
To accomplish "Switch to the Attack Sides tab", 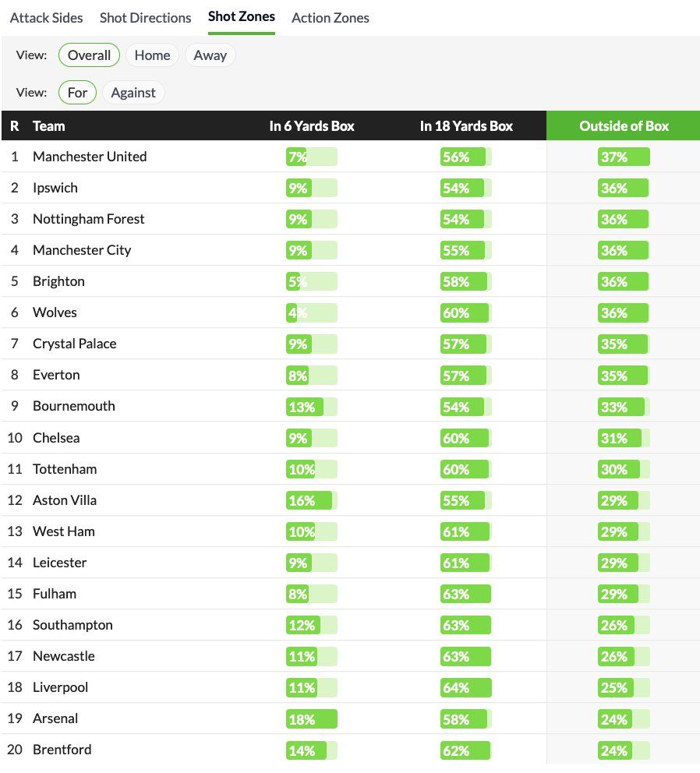I will [46, 18].
